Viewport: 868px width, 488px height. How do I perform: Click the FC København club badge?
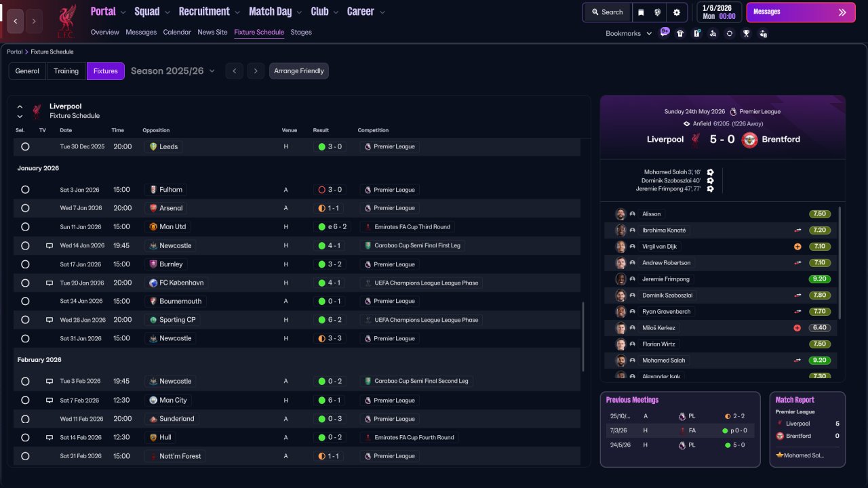click(x=153, y=283)
